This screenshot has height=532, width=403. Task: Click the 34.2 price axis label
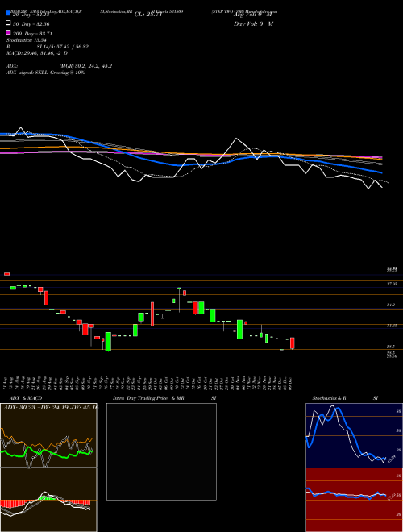coord(391,305)
